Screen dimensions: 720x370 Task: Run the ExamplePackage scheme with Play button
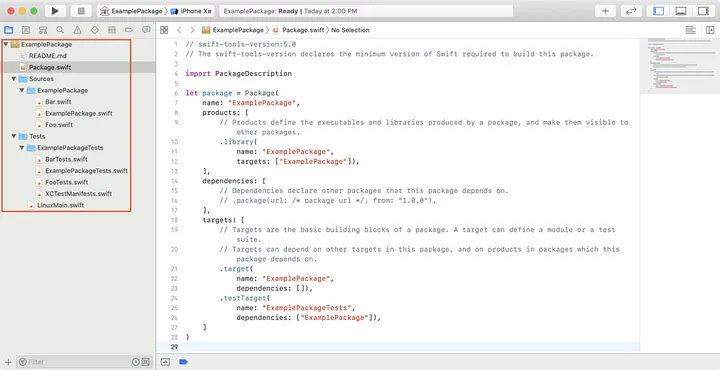click(x=55, y=11)
